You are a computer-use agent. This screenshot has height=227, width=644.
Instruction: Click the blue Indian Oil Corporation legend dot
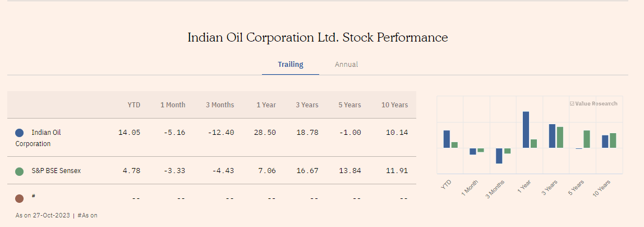coord(20,133)
